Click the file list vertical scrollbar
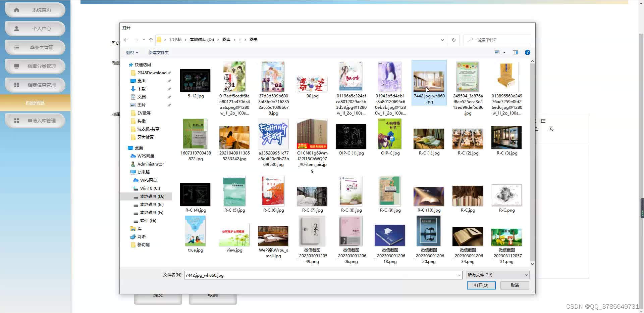 [532, 163]
